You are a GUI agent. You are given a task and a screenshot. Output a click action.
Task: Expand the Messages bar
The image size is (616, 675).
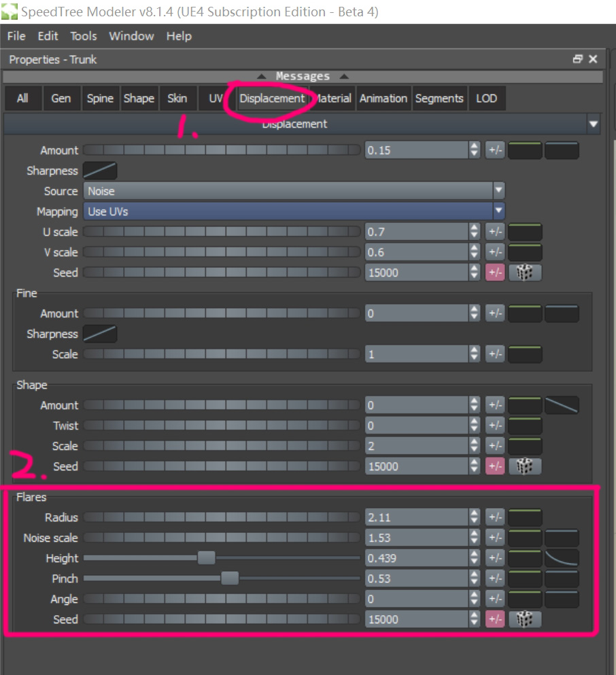point(303,76)
